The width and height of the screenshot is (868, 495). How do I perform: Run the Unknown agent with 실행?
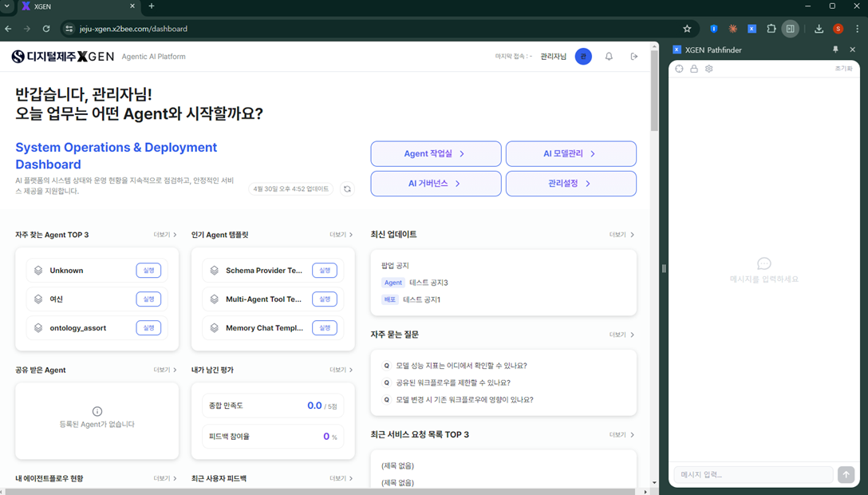[148, 270]
